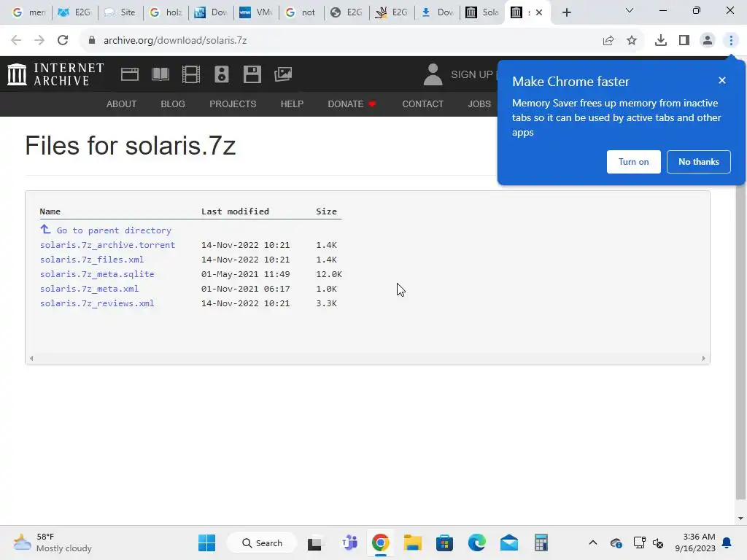Share this page via the share icon
The image size is (747, 560).
[608, 41]
